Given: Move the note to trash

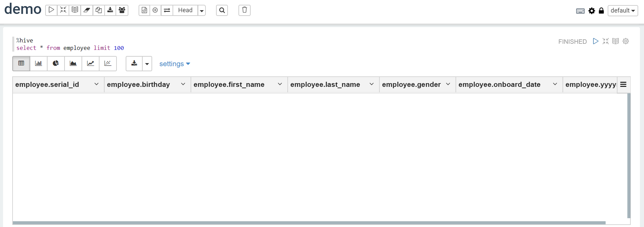Looking at the screenshot, I should [x=244, y=10].
